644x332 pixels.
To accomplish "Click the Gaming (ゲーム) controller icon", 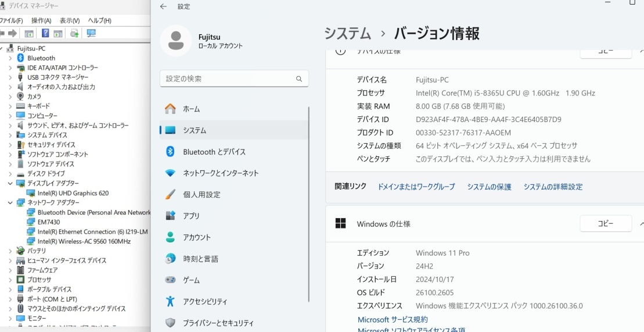I will [170, 280].
